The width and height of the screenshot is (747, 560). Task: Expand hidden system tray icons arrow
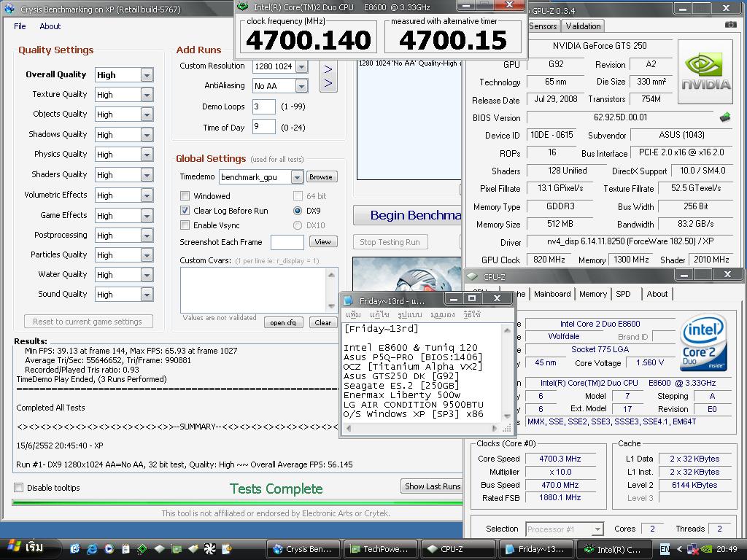click(x=679, y=549)
